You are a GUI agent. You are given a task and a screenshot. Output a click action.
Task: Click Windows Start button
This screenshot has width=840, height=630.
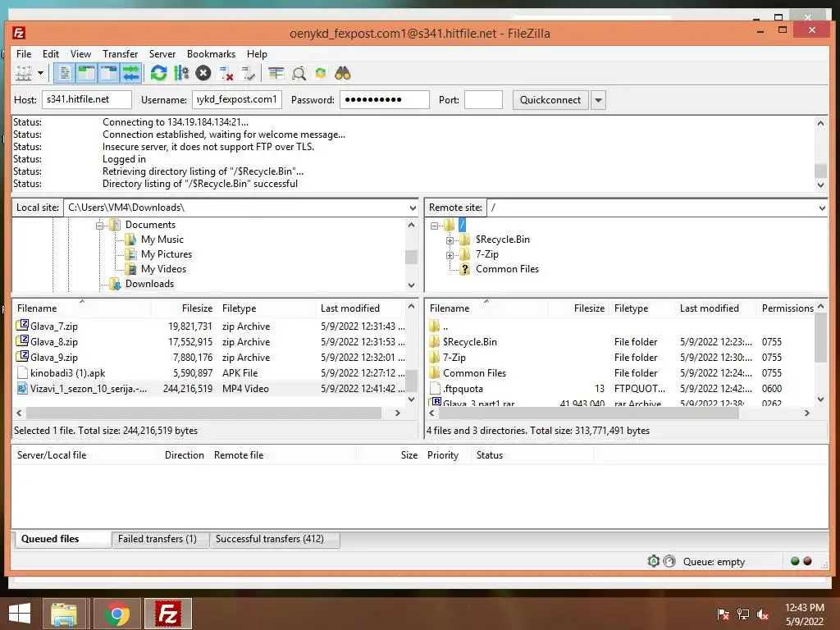pyautogui.click(x=20, y=614)
